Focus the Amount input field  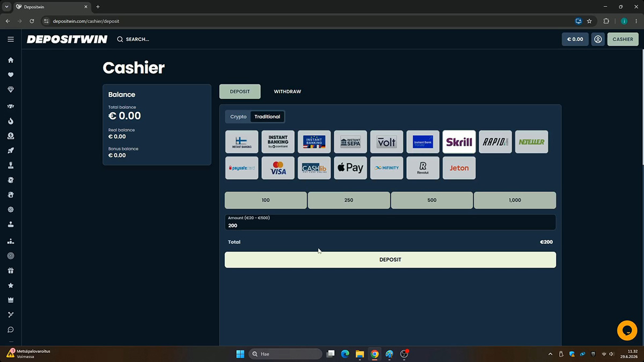tap(390, 223)
